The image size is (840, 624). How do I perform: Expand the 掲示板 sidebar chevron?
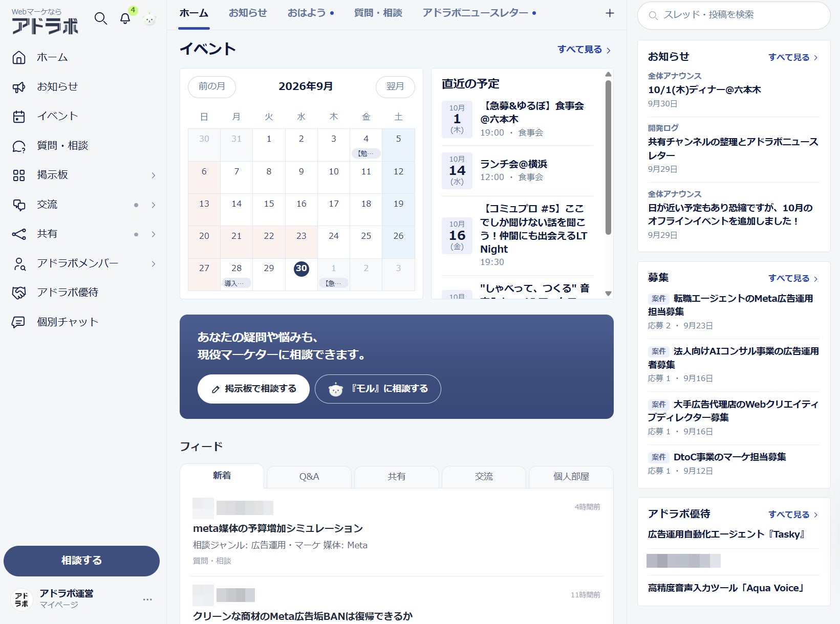coord(153,175)
